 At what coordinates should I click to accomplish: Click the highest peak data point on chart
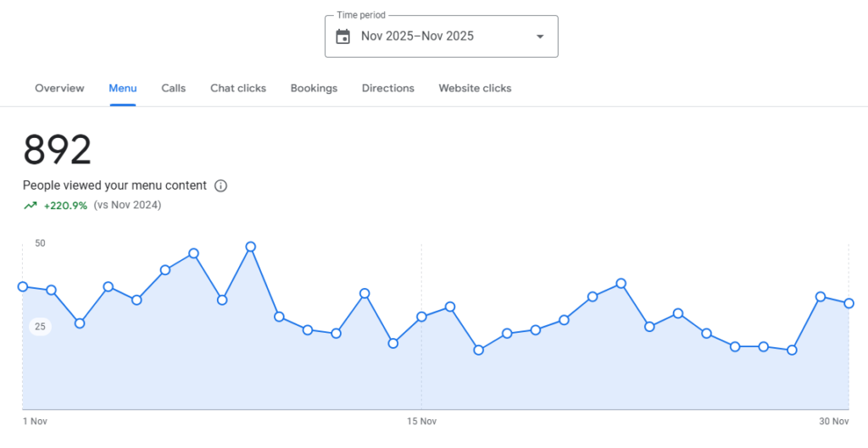[x=251, y=246]
